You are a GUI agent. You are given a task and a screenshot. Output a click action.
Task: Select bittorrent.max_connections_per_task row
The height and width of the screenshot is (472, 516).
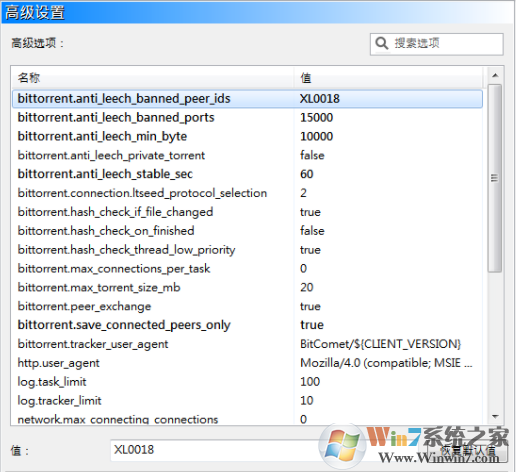click(x=247, y=268)
